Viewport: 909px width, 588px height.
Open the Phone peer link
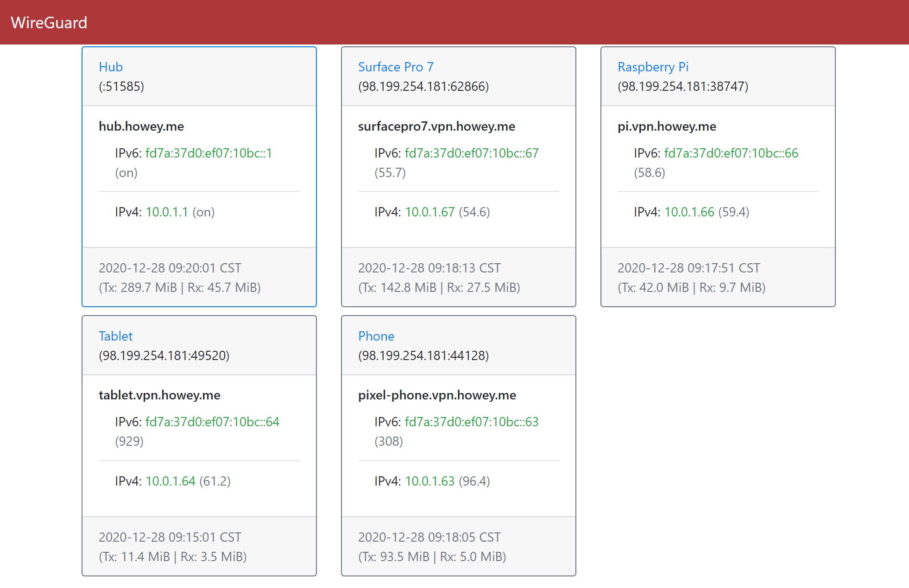coord(376,336)
